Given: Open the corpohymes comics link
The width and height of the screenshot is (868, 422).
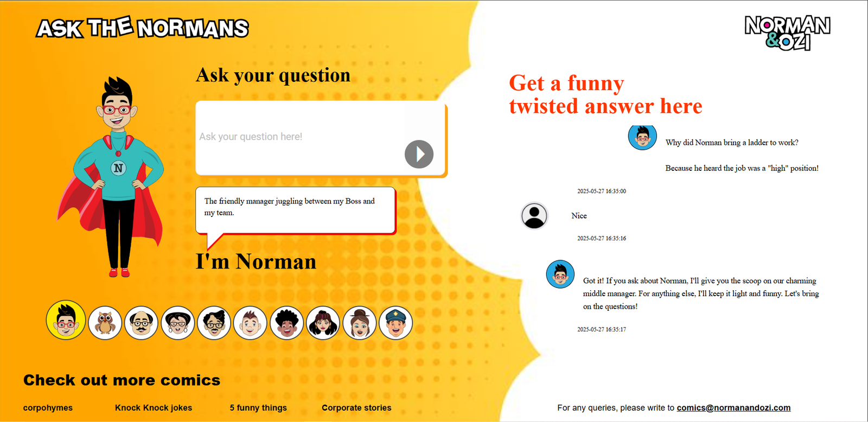Looking at the screenshot, I should click(x=48, y=408).
